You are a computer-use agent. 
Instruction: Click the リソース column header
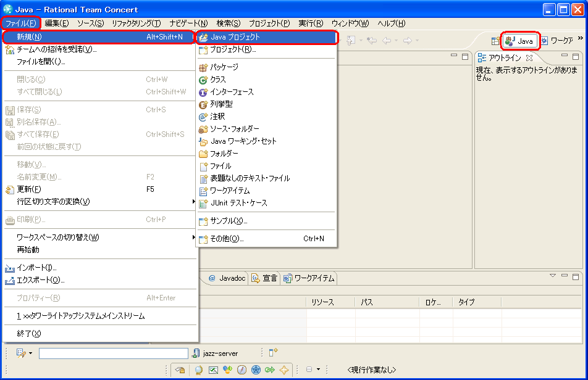coord(330,302)
